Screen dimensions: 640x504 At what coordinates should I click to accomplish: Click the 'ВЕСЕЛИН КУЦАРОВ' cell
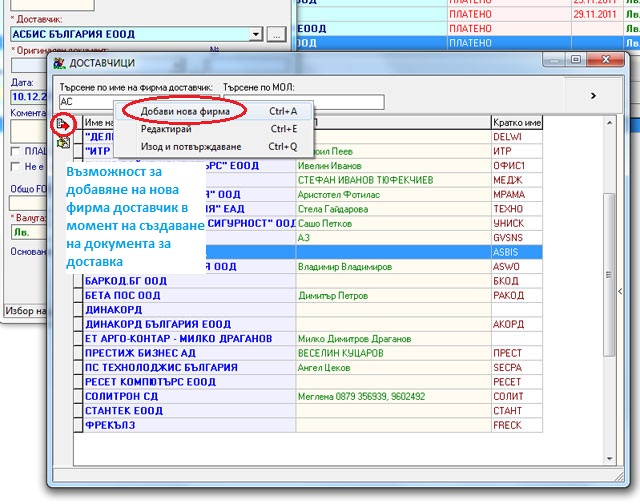[393, 353]
